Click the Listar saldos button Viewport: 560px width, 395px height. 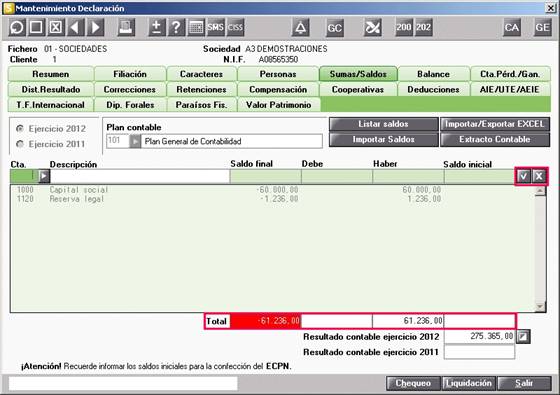pyautogui.click(x=384, y=124)
